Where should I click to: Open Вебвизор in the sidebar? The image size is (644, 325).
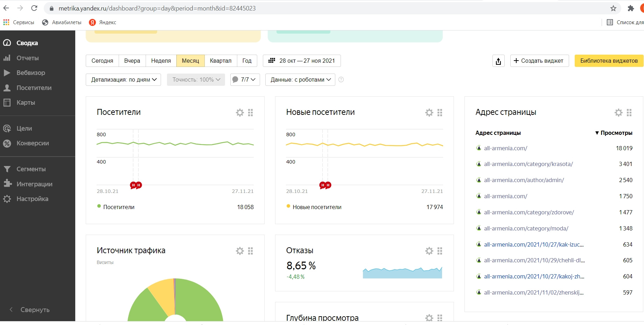(31, 73)
